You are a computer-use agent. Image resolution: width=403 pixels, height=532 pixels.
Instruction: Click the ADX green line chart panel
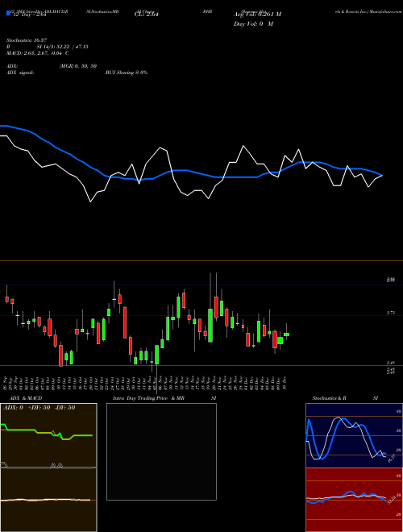click(x=48, y=435)
